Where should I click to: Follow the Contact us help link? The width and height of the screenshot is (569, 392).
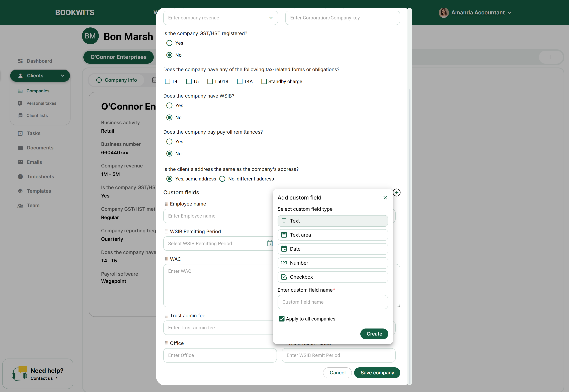(x=44, y=378)
